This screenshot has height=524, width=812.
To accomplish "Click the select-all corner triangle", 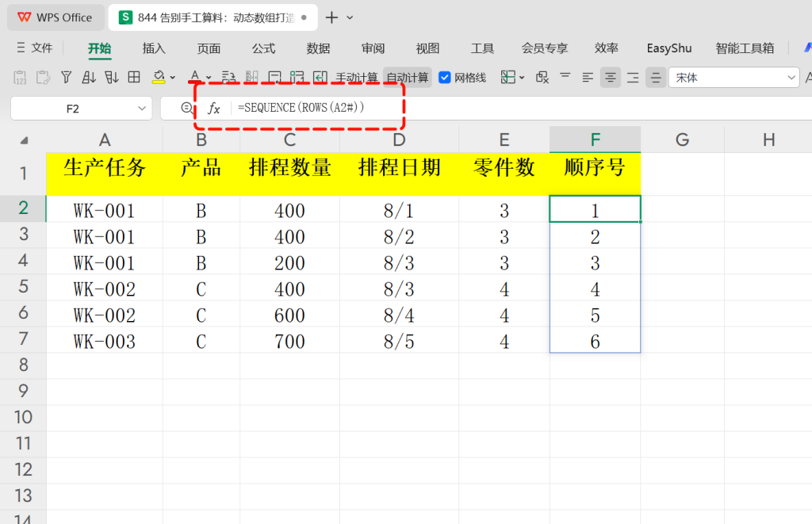I will coord(24,140).
